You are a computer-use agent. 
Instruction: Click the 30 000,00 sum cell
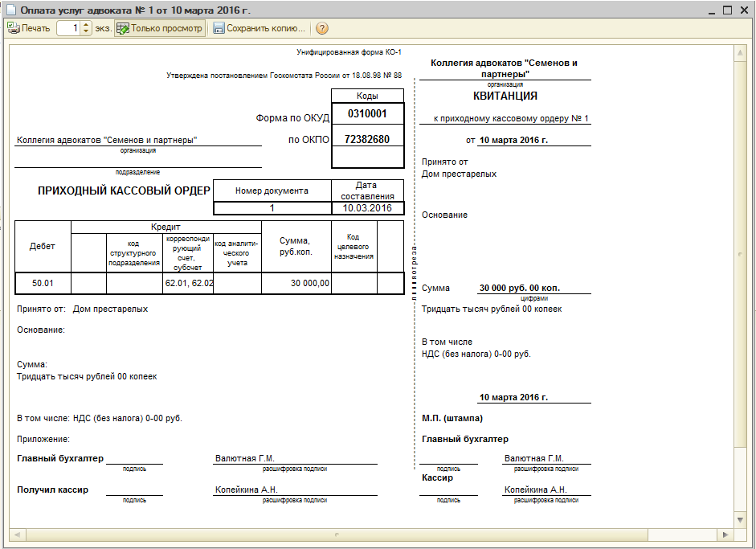click(x=296, y=283)
